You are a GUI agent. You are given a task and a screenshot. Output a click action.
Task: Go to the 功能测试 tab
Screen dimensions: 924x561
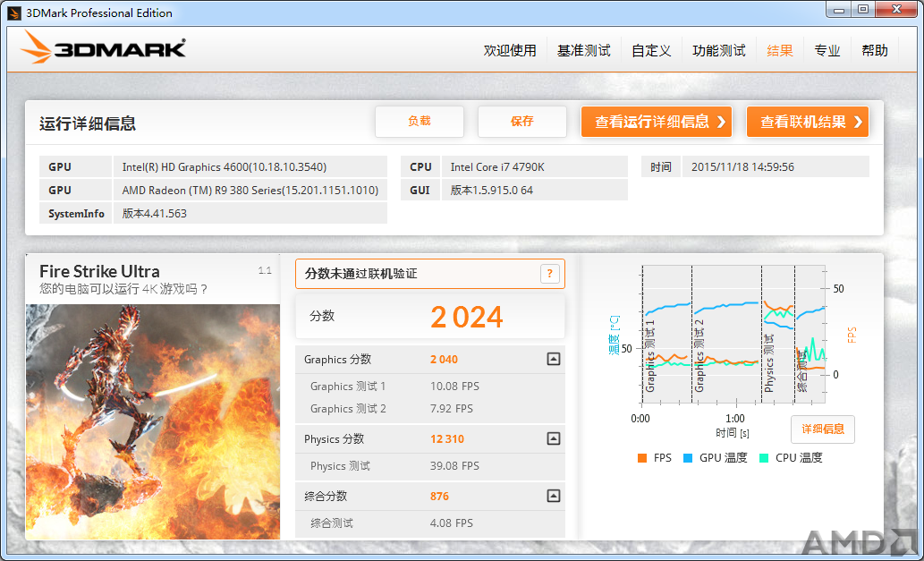pyautogui.click(x=719, y=51)
